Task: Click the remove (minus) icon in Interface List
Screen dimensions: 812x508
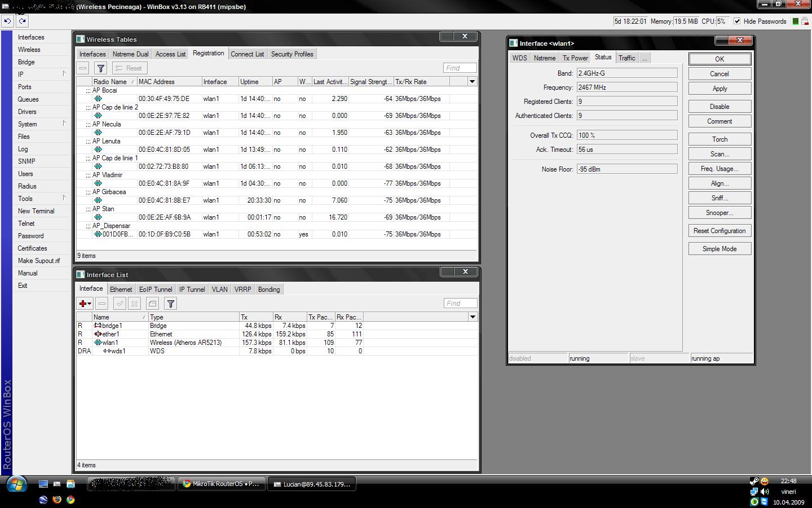Action: click(102, 304)
